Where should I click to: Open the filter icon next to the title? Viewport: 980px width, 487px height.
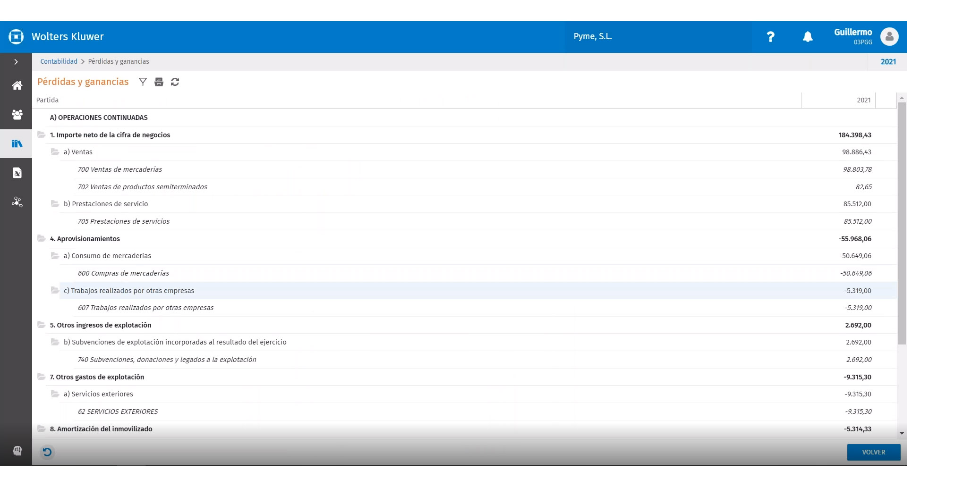coord(143,82)
